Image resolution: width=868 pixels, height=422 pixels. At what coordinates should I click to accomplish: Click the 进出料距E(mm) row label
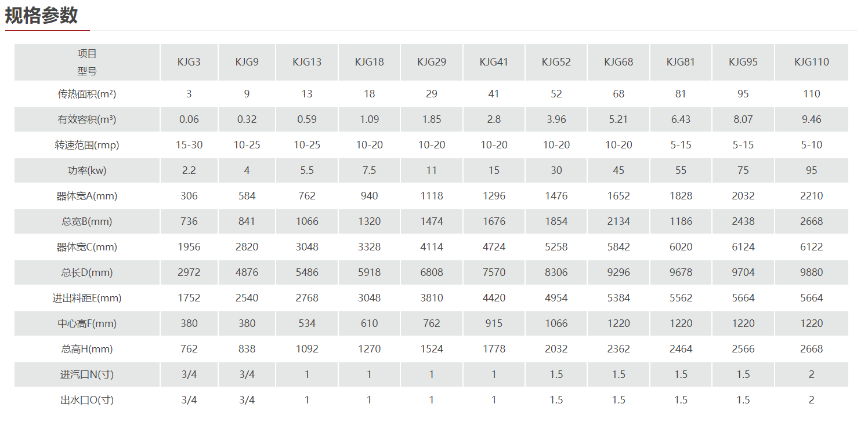tap(87, 298)
